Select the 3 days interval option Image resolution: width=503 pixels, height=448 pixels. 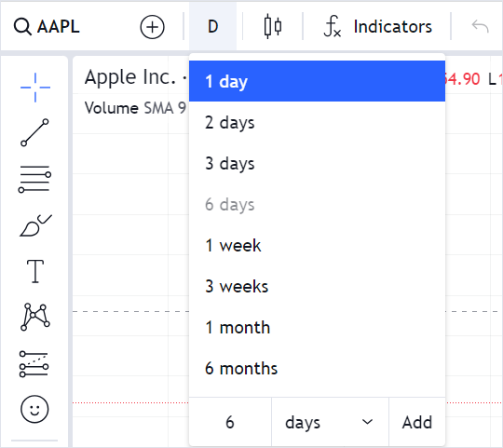tap(317, 163)
